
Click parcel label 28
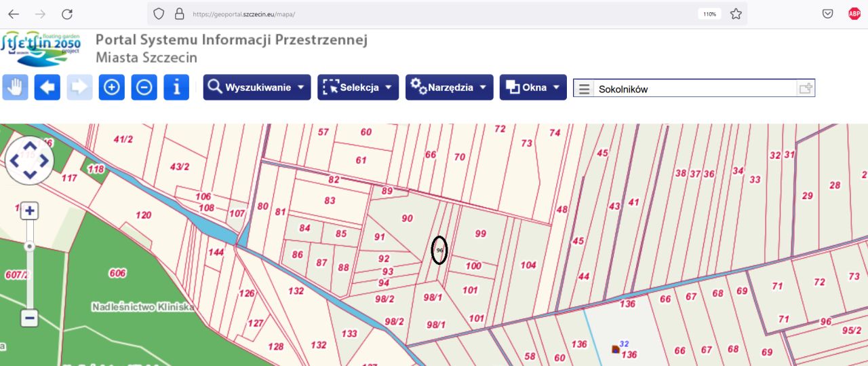pos(835,185)
